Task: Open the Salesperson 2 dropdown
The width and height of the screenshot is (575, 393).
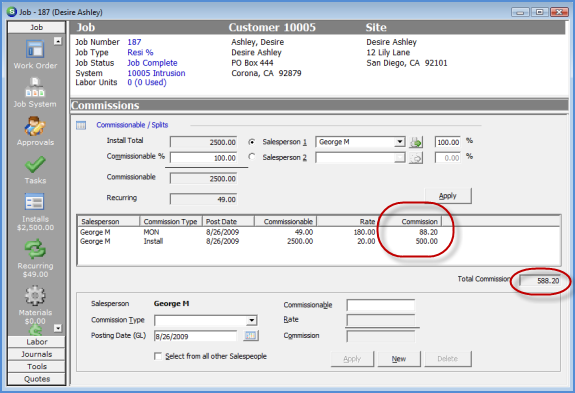Action: (x=399, y=158)
